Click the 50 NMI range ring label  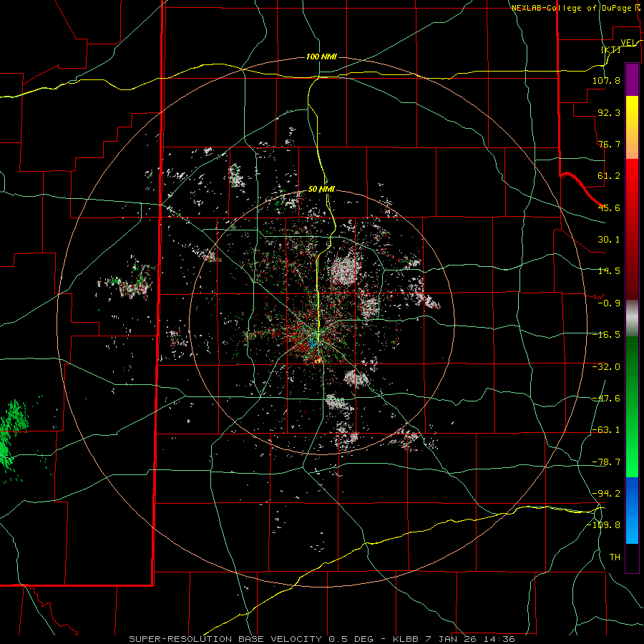(x=321, y=190)
